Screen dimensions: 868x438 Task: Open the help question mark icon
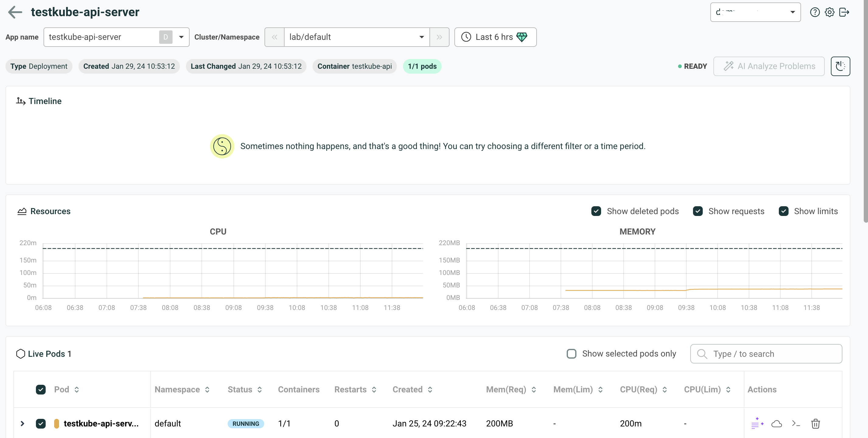814,12
